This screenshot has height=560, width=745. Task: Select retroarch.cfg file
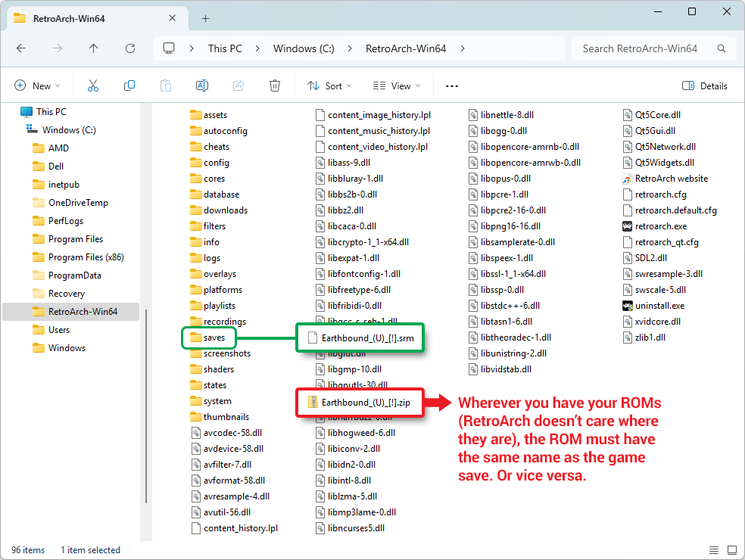(655, 194)
